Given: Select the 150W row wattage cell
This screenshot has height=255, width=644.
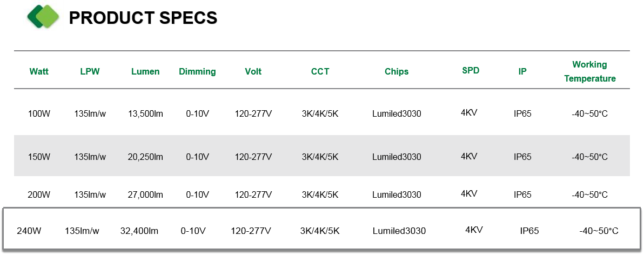Looking at the screenshot, I should (x=39, y=157).
